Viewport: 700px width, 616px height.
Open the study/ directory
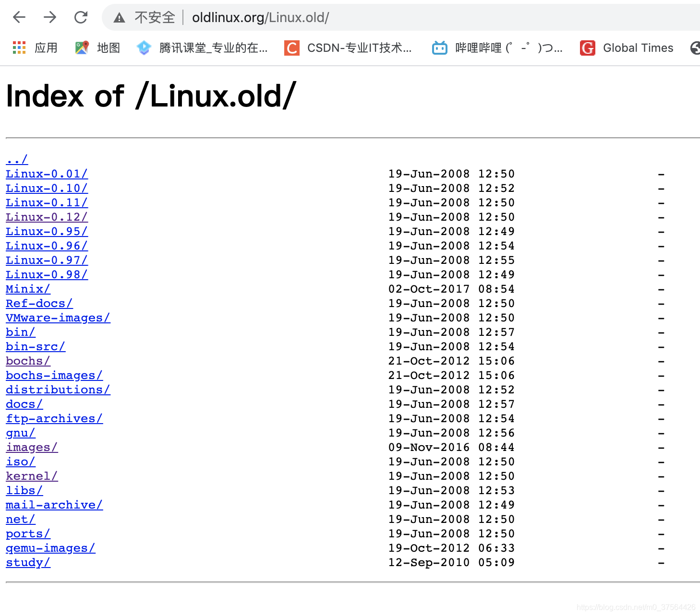(27, 562)
